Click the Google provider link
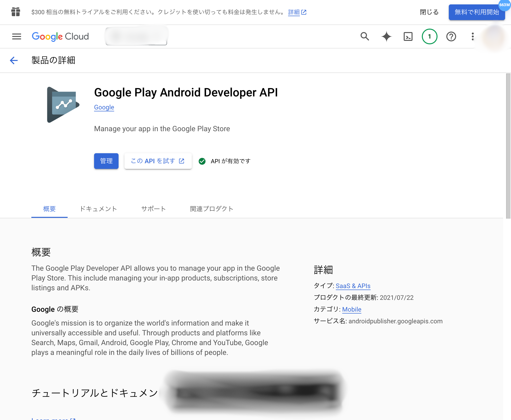This screenshot has width=511, height=420. click(x=104, y=107)
